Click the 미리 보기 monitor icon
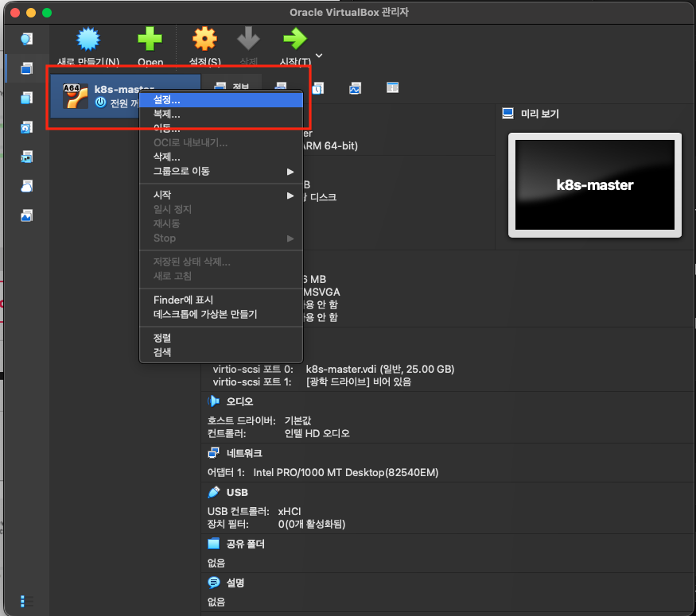 pyautogui.click(x=507, y=114)
